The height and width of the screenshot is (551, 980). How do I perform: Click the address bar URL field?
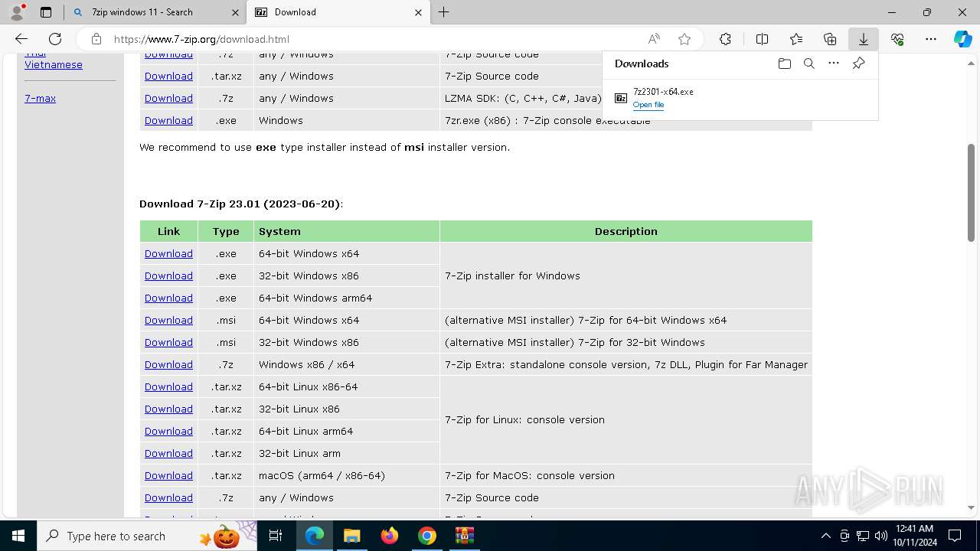(x=367, y=39)
